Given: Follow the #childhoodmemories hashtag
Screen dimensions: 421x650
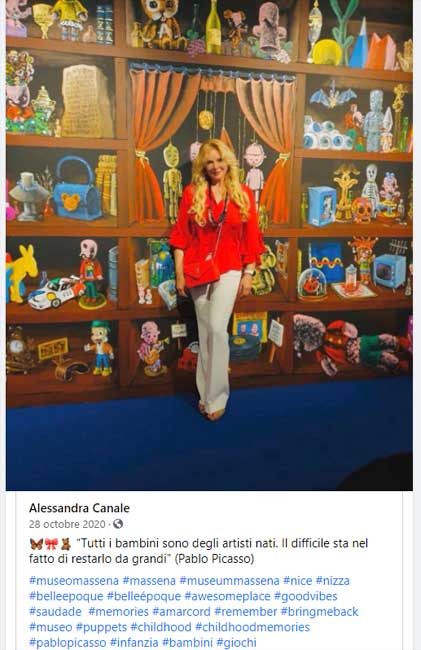Looking at the screenshot, I should coord(252,627).
